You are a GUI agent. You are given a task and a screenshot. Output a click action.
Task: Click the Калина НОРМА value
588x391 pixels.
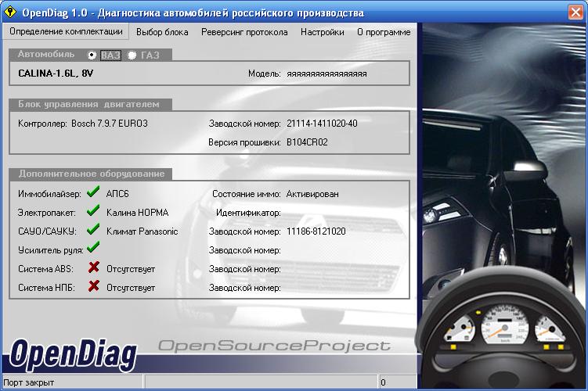pos(137,213)
